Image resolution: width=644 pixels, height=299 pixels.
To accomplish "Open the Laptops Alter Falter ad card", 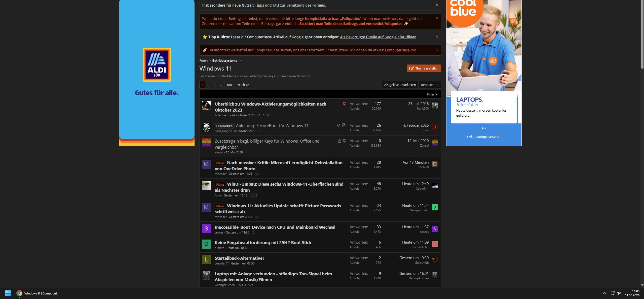I will 484,107.
